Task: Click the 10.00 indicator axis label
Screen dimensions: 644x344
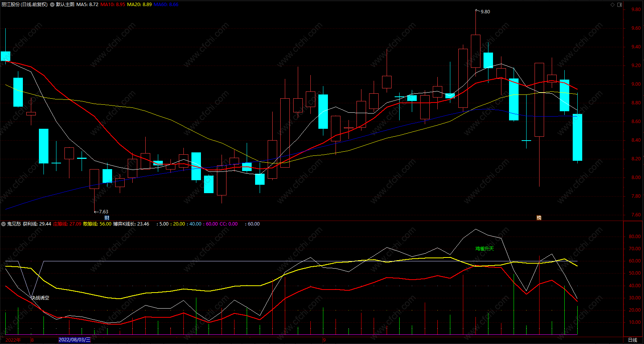Action: coord(635,322)
